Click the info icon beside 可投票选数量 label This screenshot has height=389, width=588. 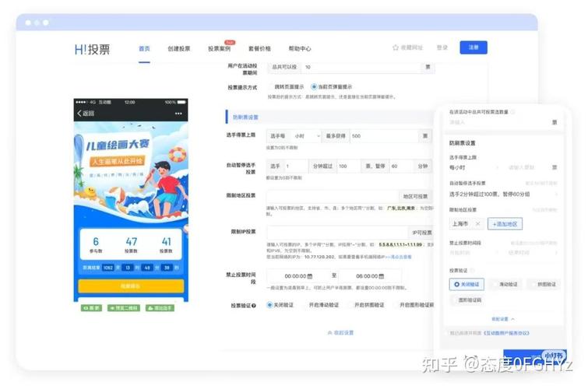click(512, 112)
